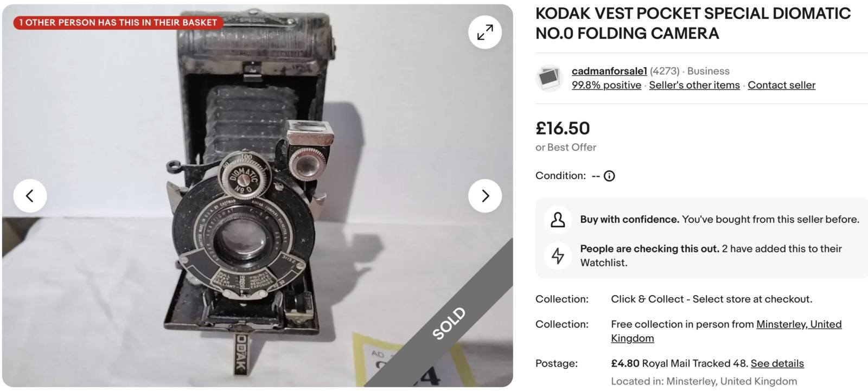This screenshot has width=868, height=391.
Task: Open the condition info icon
Action: click(x=609, y=176)
